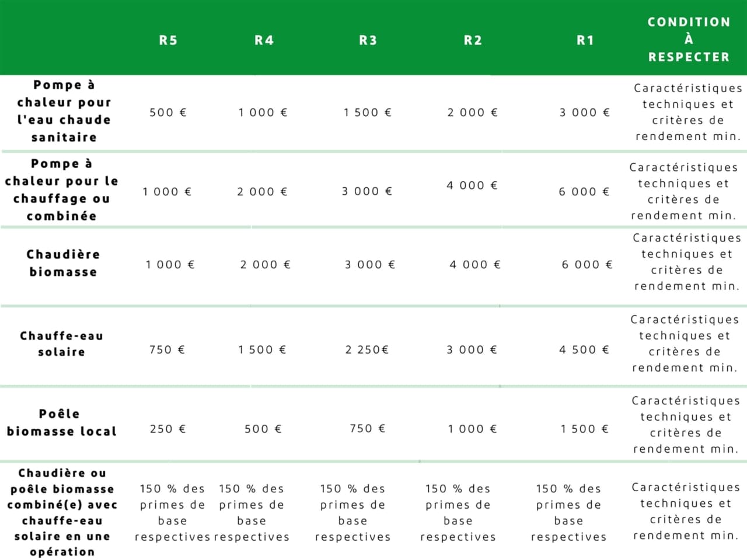747x560 pixels.
Task: Click the R5 column header
Action: (x=168, y=40)
